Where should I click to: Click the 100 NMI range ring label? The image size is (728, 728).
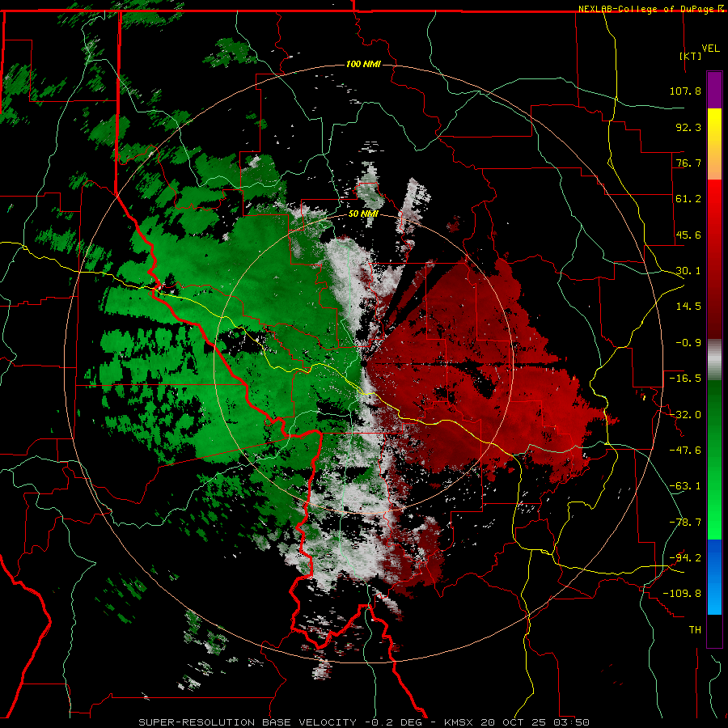[363, 64]
